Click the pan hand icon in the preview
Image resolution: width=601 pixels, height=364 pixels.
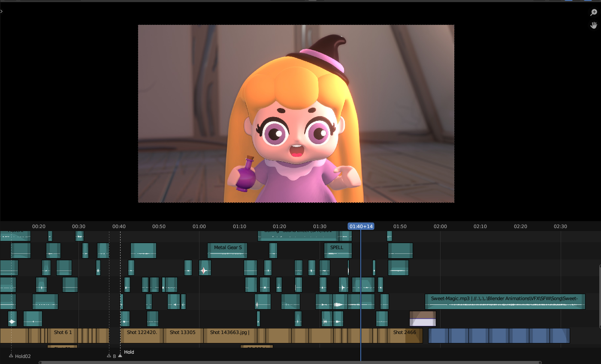tap(594, 25)
